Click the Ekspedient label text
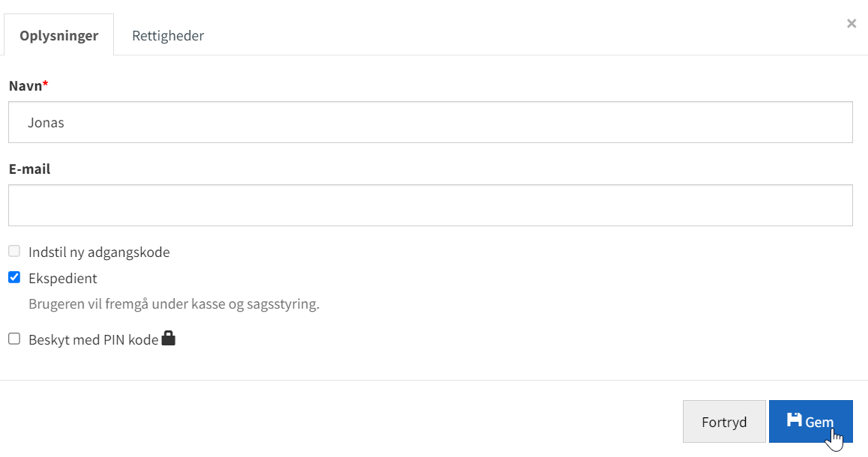Viewport: 868px width, 457px height. (x=62, y=278)
